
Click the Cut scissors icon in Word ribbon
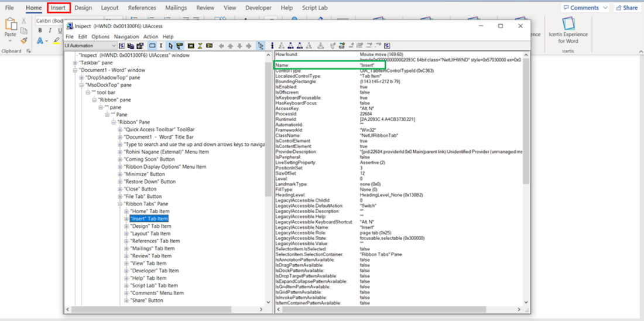pos(24,21)
